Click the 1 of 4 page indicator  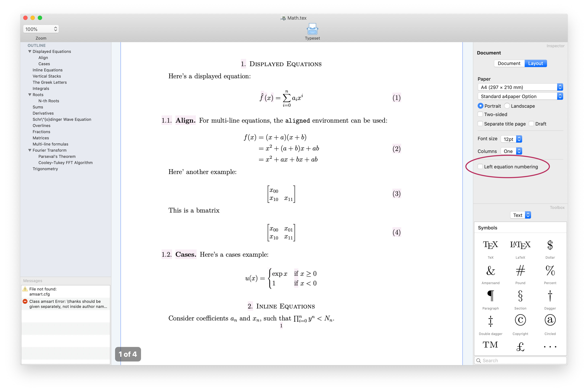128,354
